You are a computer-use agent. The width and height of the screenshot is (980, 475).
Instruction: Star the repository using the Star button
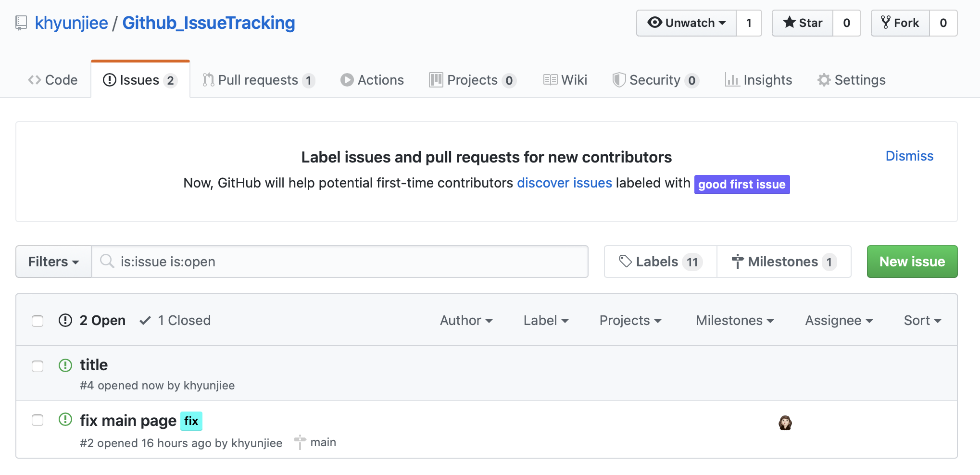point(803,23)
